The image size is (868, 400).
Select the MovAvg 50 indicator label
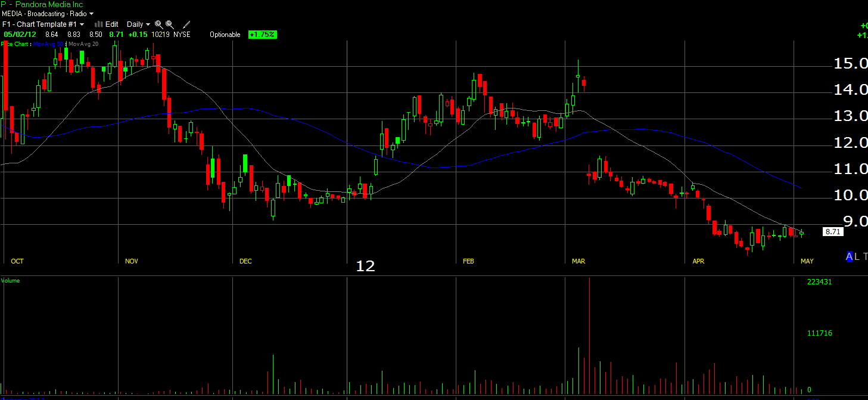48,44
